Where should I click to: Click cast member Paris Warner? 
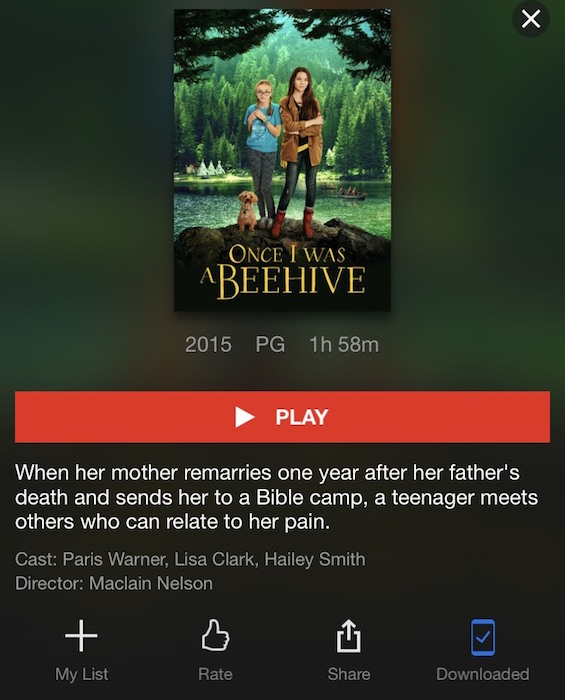pyautogui.click(x=113, y=559)
